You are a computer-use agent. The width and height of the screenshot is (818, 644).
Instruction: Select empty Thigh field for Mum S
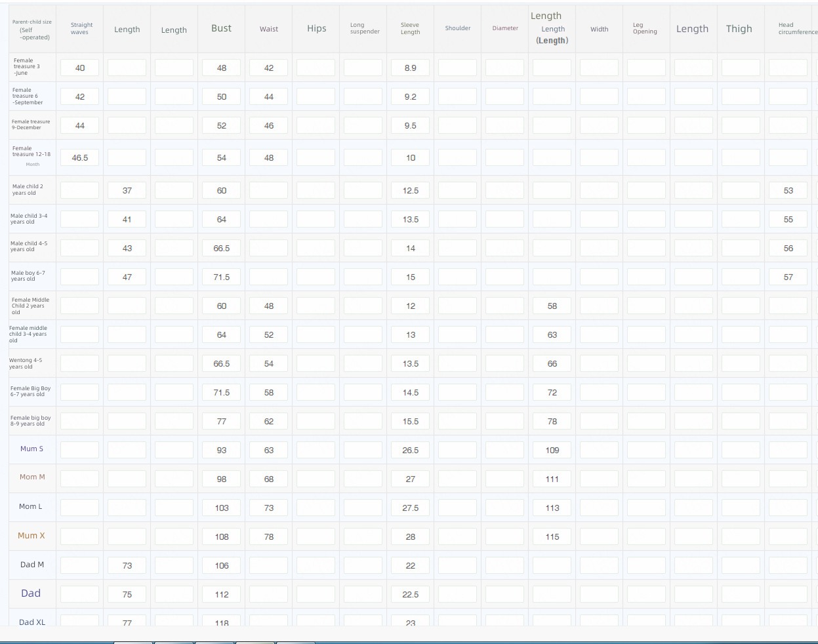tap(741, 450)
